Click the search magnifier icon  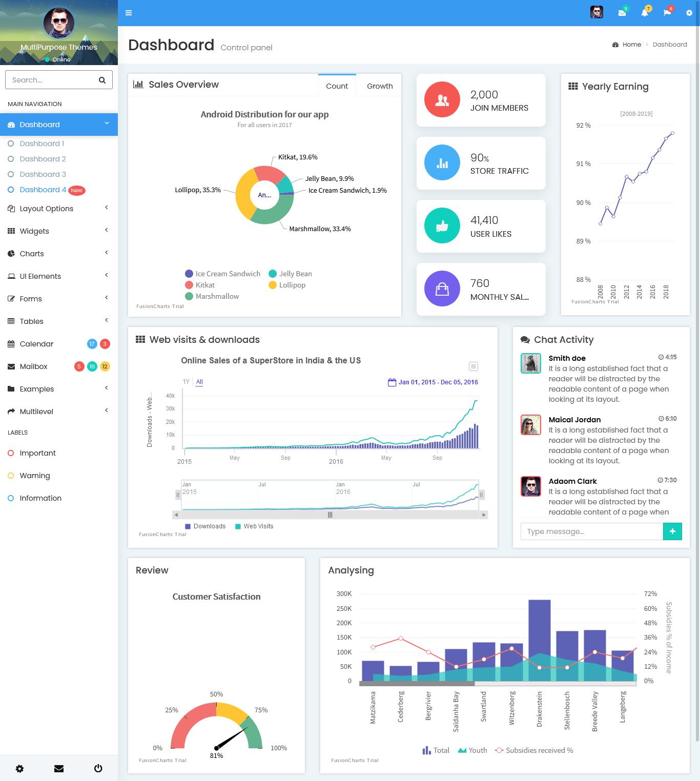(102, 80)
